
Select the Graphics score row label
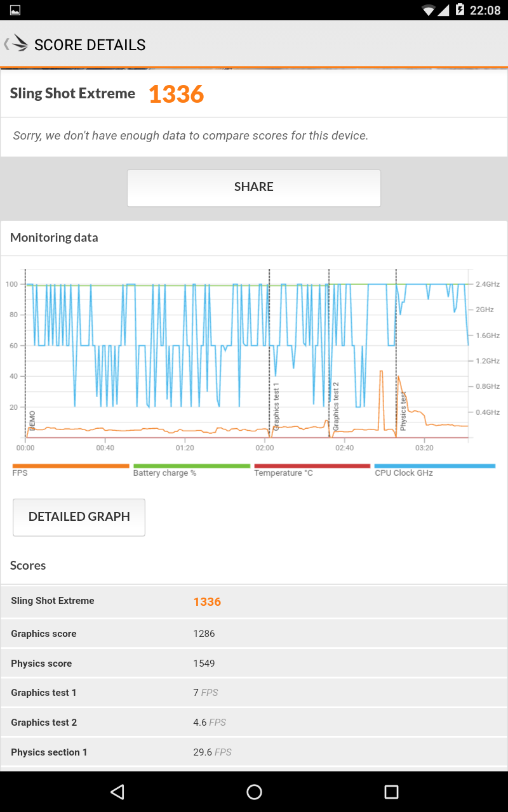tap(43, 634)
